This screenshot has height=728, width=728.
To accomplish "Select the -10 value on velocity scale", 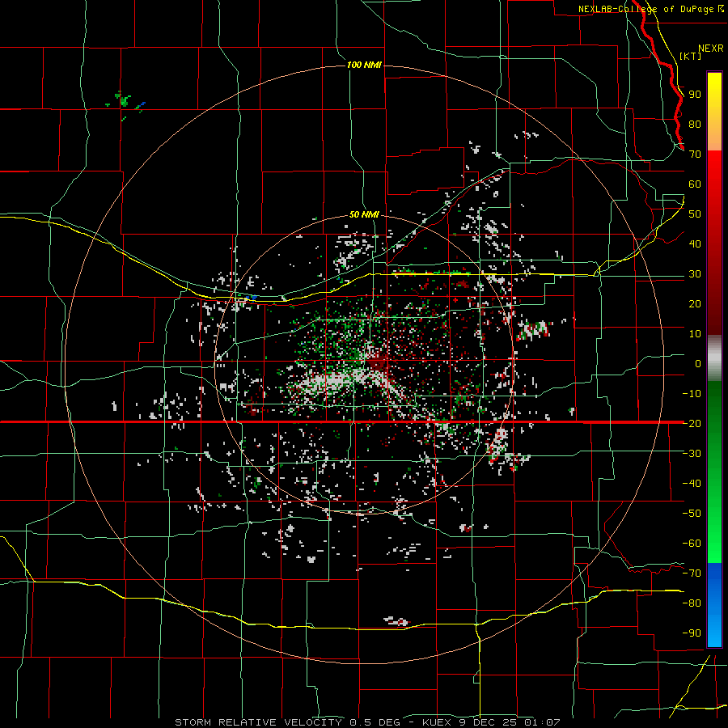I will 692,394.
